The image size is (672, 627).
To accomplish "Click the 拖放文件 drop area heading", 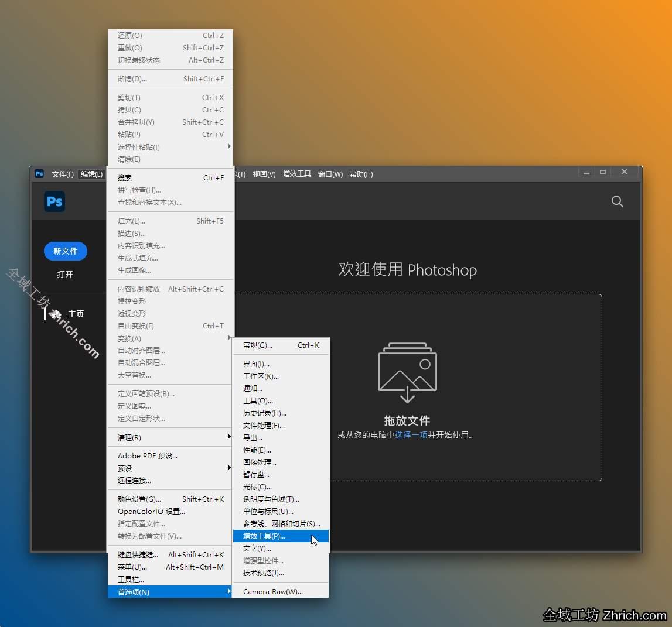I will 407,420.
